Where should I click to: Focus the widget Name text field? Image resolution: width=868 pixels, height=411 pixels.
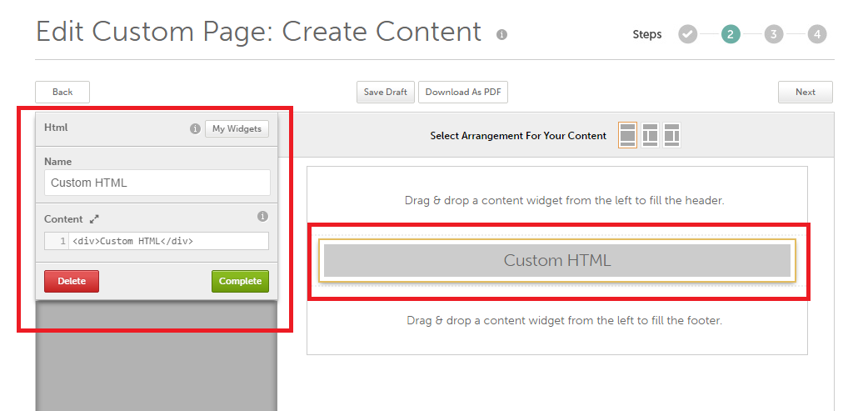tap(157, 183)
